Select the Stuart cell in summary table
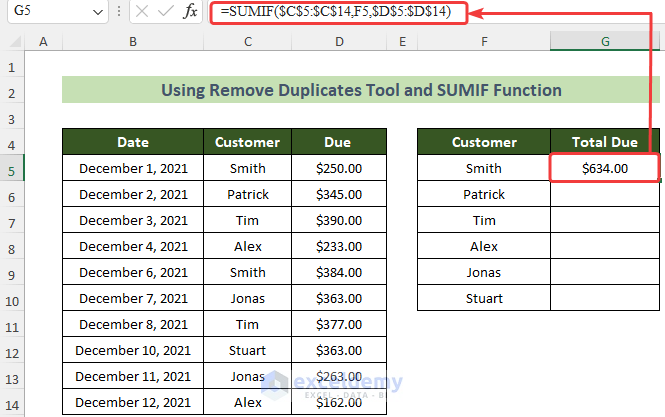665x417 pixels. [x=484, y=299]
